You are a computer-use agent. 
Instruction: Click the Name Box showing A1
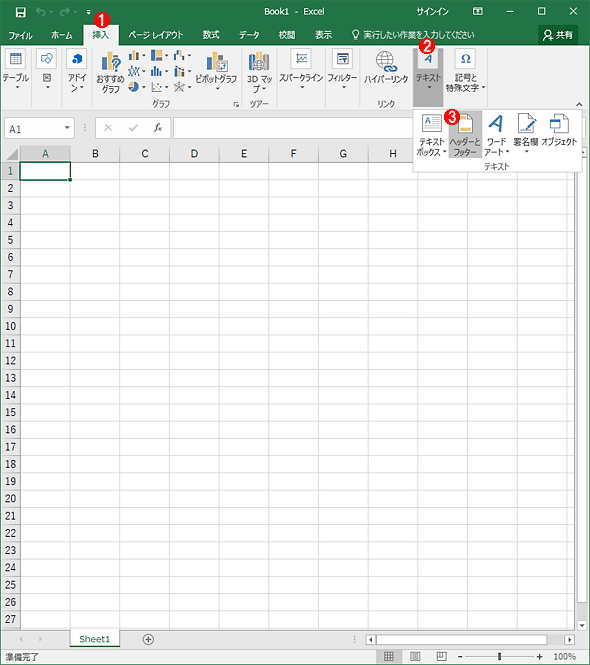click(x=34, y=129)
